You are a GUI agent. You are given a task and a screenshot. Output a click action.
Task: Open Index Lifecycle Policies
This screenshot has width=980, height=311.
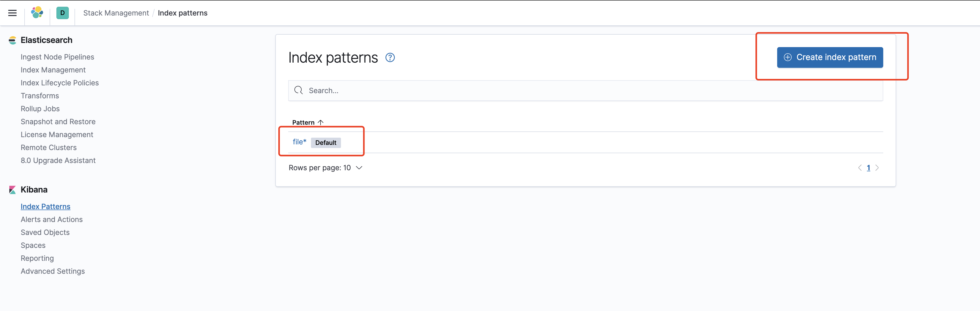(59, 83)
